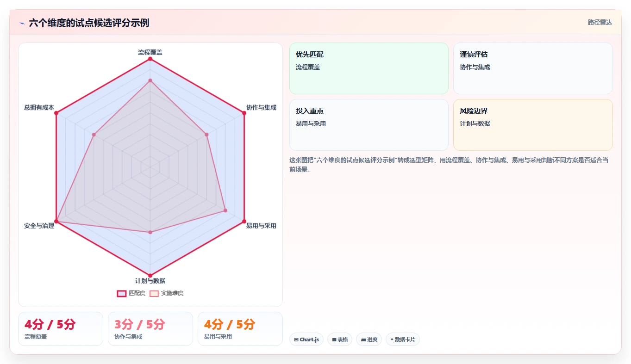Select the Chart.js tag
Image resolution: width=631 pixels, height=364 pixels.
(306, 339)
